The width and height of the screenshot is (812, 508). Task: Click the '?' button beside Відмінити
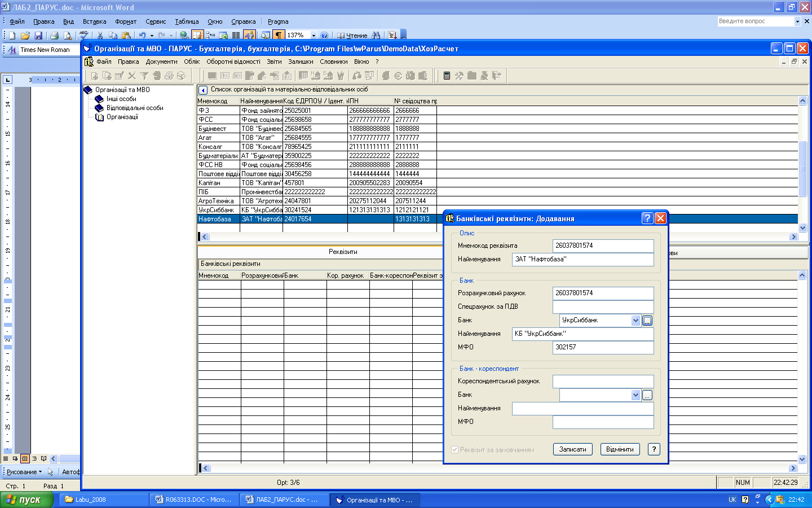point(654,449)
